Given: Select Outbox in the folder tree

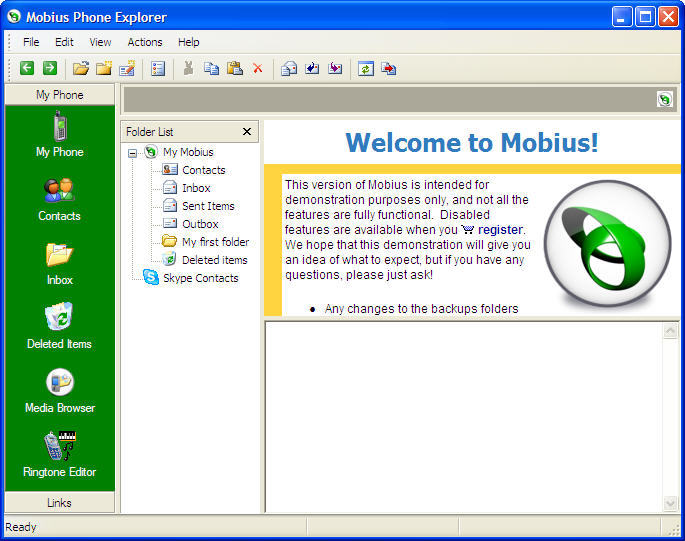Looking at the screenshot, I should pos(200,224).
